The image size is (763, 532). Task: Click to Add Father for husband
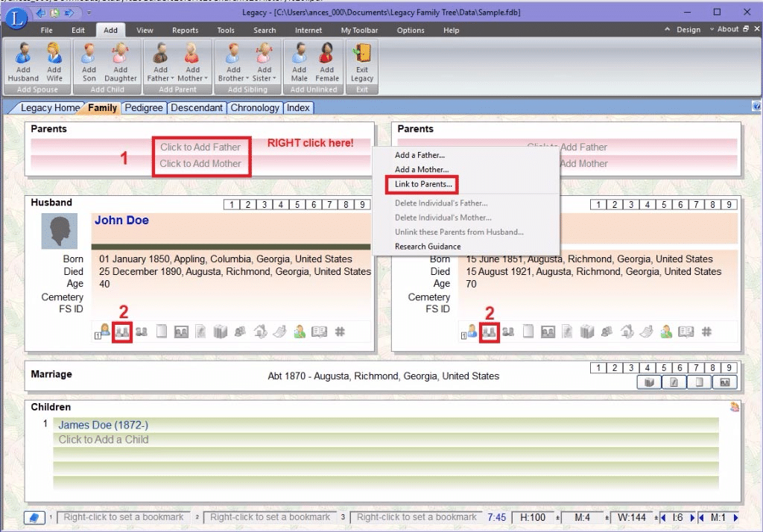pos(200,147)
